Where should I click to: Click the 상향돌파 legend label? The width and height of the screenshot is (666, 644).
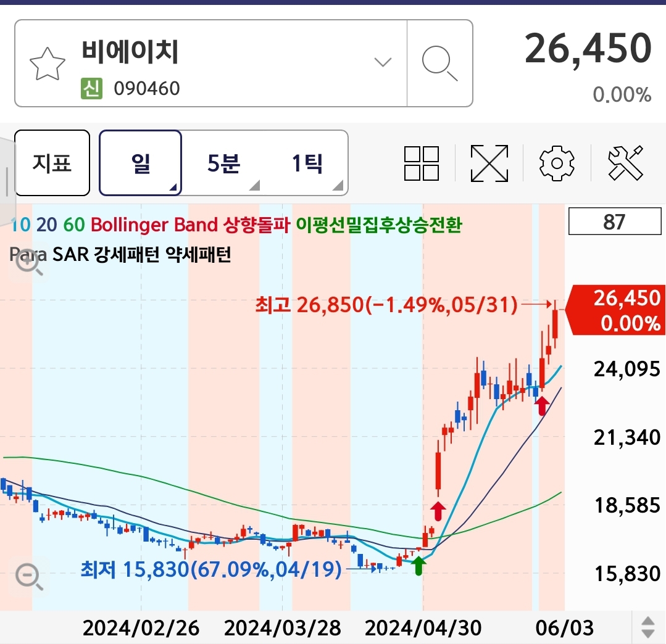coord(257,225)
